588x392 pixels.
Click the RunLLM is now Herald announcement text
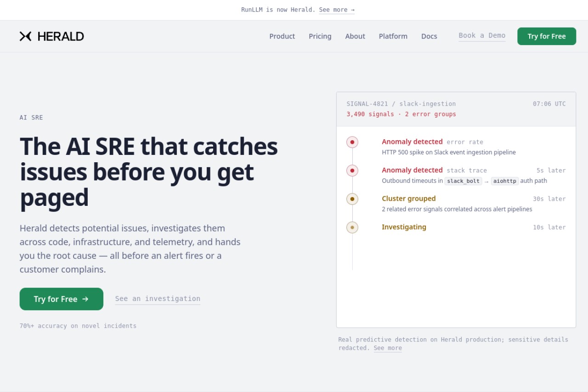coord(278,10)
